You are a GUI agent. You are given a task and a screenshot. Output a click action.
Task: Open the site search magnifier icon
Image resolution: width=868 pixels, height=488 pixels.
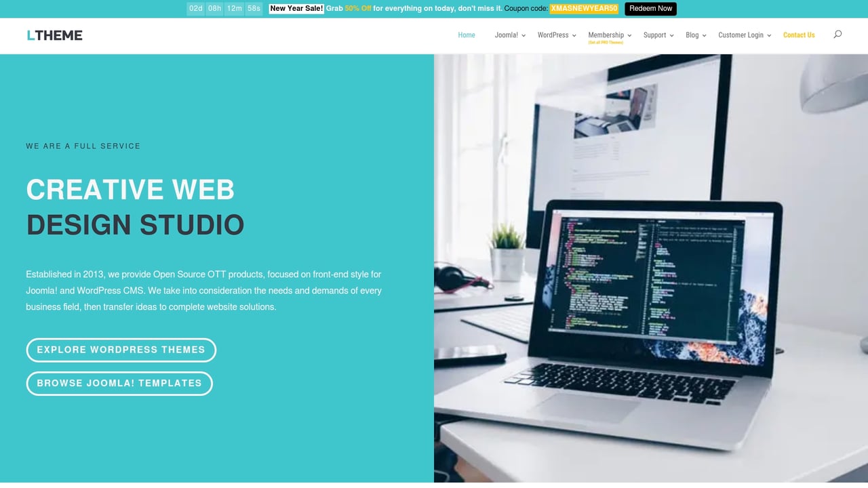click(837, 34)
